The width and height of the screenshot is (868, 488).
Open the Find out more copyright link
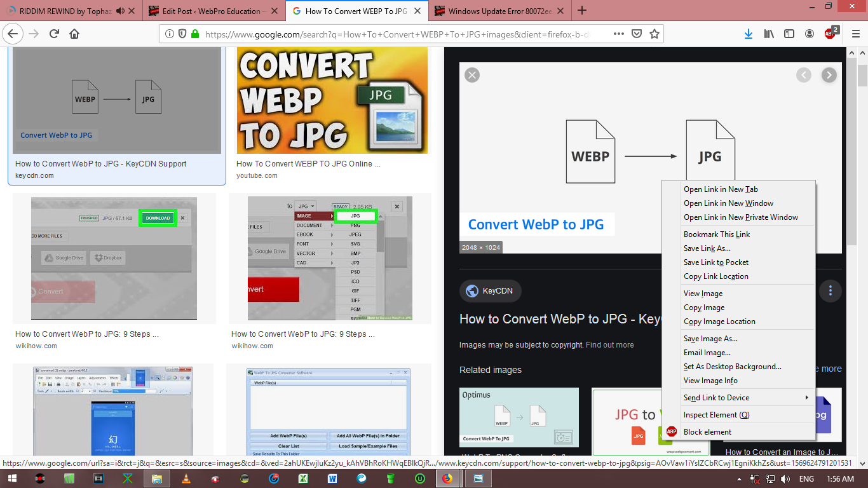pyautogui.click(x=609, y=345)
